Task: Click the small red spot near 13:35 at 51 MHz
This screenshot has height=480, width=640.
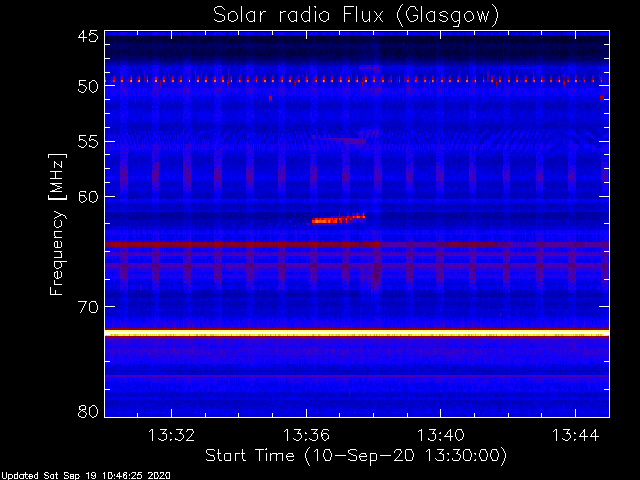Action: 270,98
